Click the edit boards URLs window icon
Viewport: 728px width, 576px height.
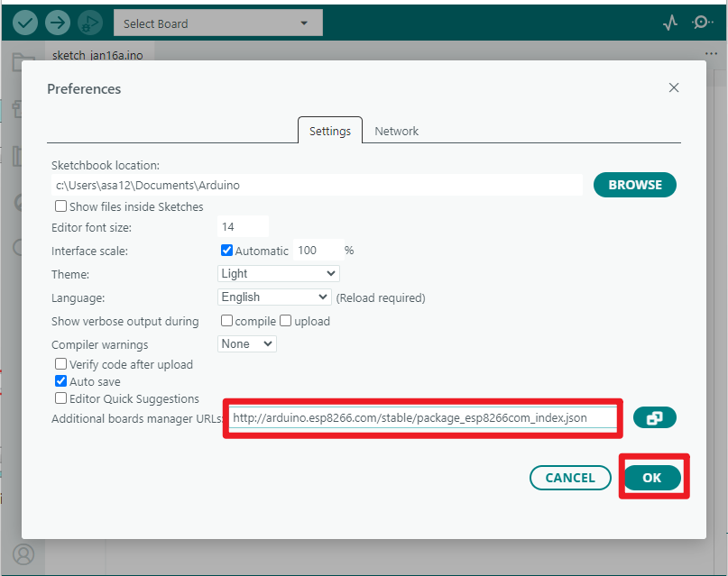655,417
